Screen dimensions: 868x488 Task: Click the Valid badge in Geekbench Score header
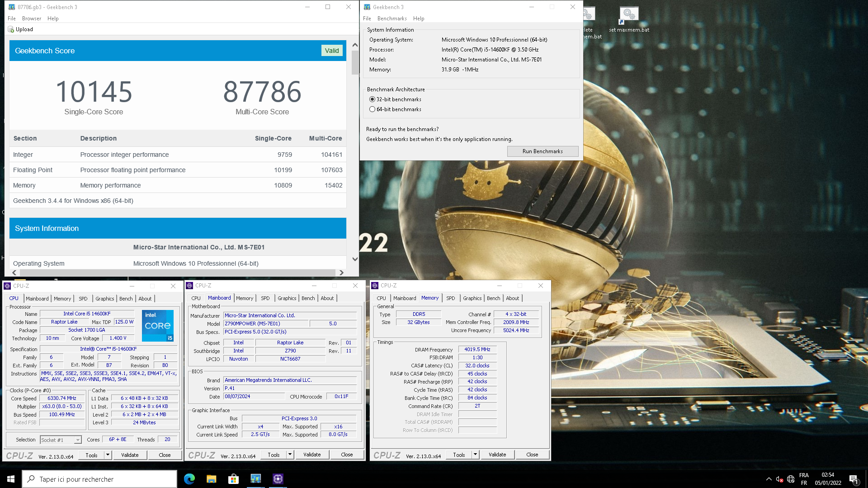click(x=332, y=51)
